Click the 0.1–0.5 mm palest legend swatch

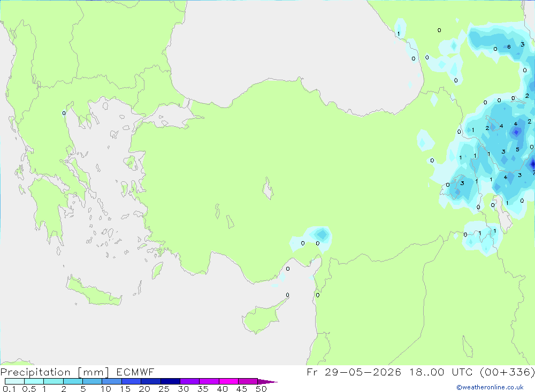(14, 381)
